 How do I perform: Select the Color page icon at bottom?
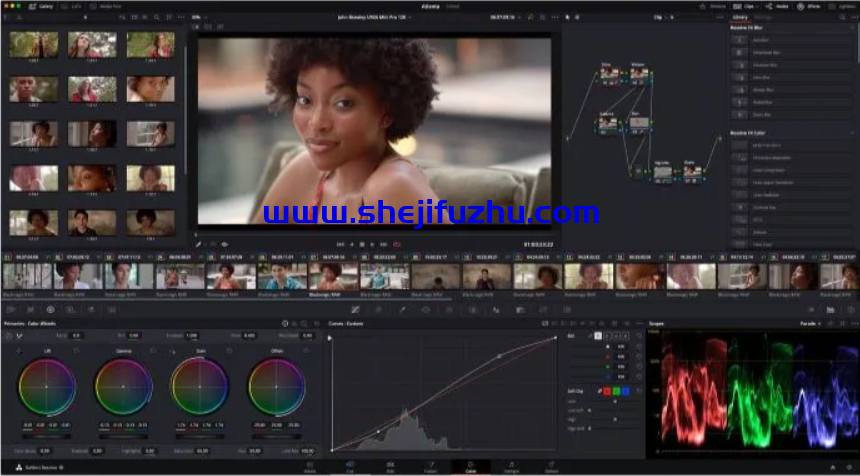[x=470, y=466]
